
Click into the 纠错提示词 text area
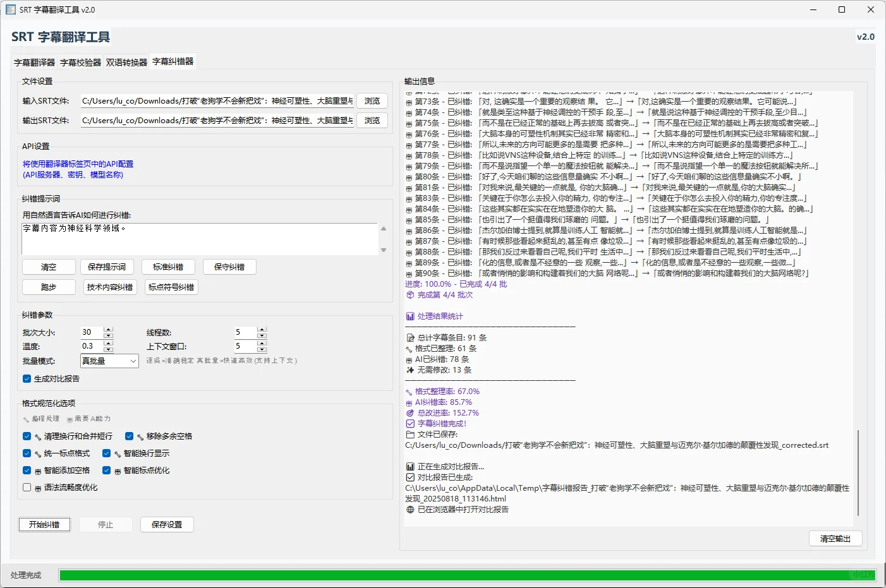click(200, 239)
